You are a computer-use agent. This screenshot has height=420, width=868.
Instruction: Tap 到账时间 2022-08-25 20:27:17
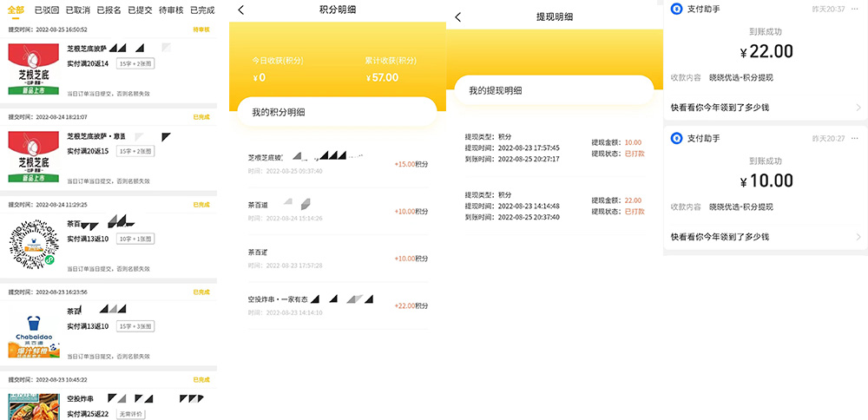pyautogui.click(x=512, y=159)
